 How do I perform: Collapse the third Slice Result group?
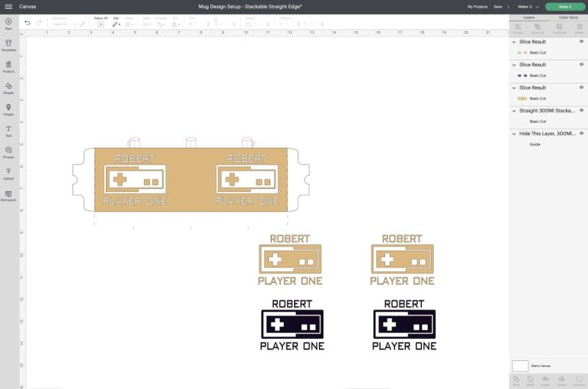point(514,88)
